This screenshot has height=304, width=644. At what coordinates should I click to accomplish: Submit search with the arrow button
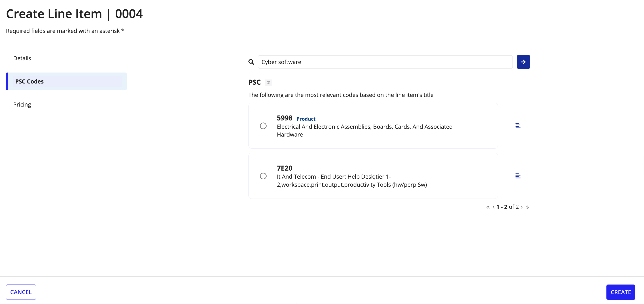point(523,62)
